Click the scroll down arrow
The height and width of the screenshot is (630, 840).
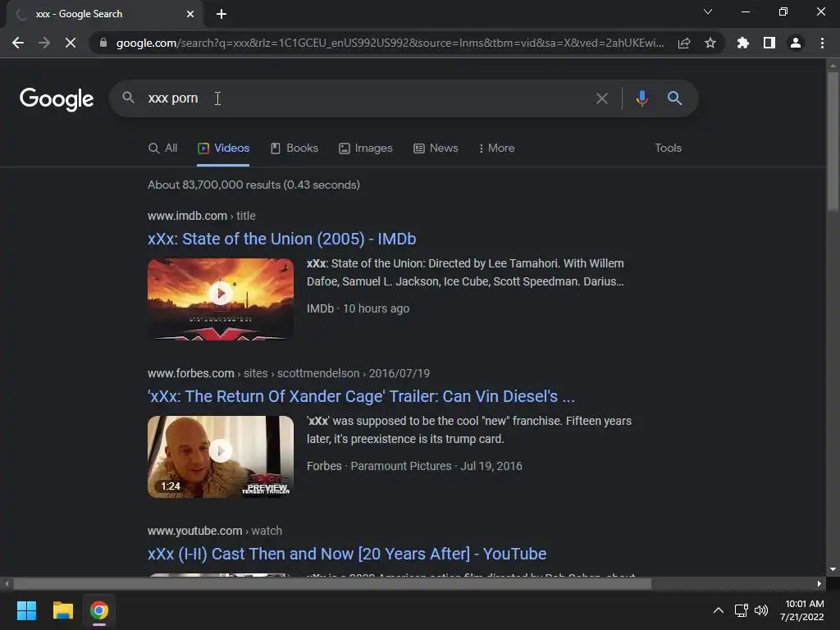833,569
